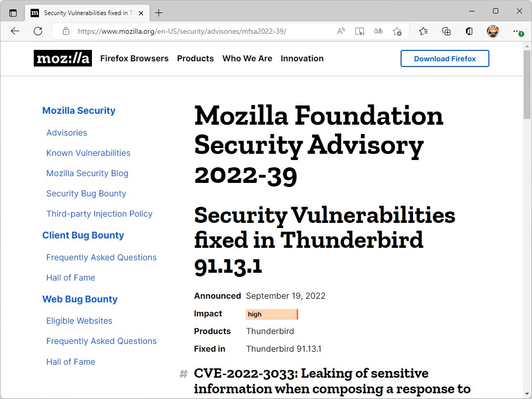The image size is (532, 399).
Task: Open the Products navigation menu
Action: (195, 59)
